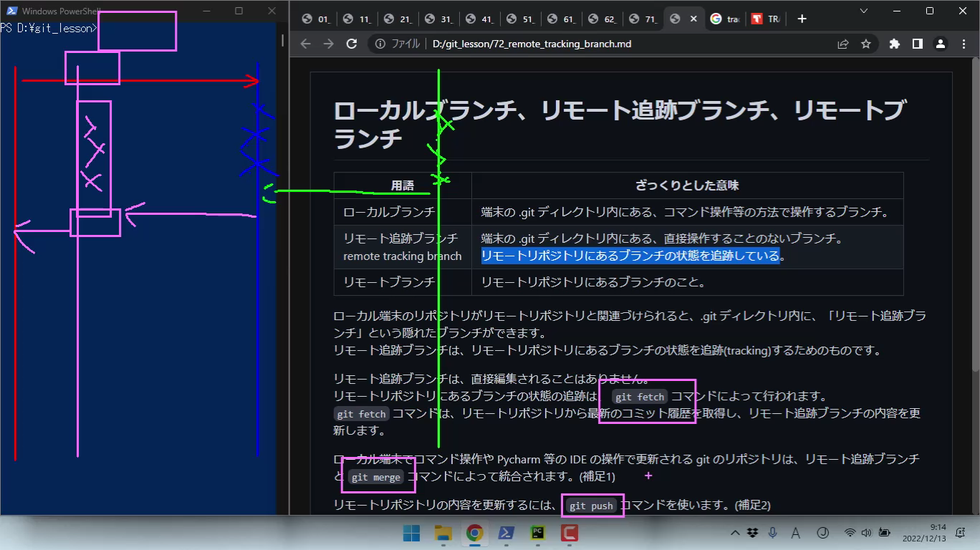Viewport: 980px width, 550px height.
Task: Open the volume control in system tray
Action: [866, 533]
